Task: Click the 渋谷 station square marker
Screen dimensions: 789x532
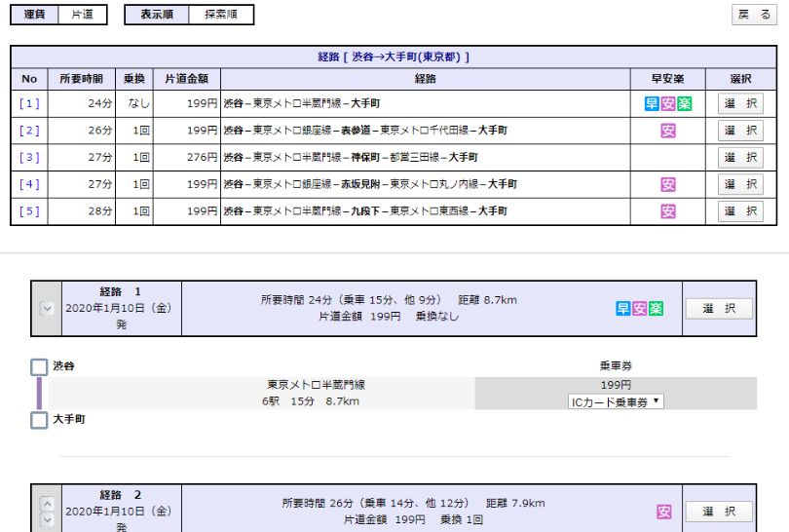Action: pos(39,367)
